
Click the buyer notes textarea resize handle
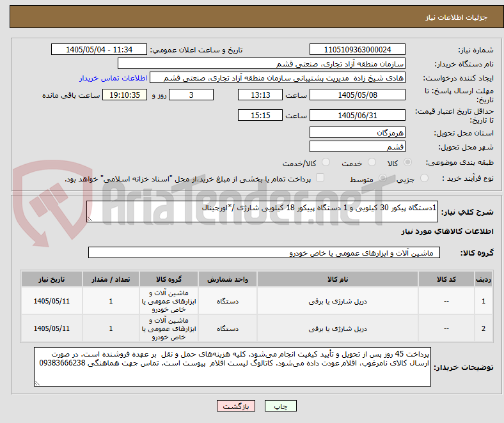pyautogui.click(x=37, y=383)
